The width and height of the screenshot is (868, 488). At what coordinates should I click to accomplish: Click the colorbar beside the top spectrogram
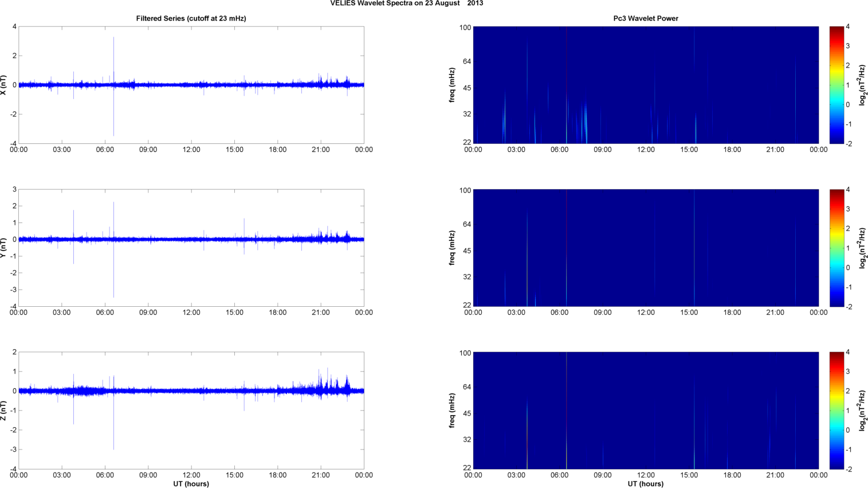click(836, 85)
